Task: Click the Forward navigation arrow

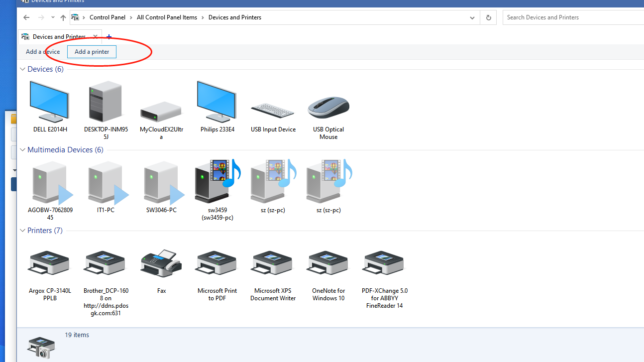Action: (x=41, y=17)
